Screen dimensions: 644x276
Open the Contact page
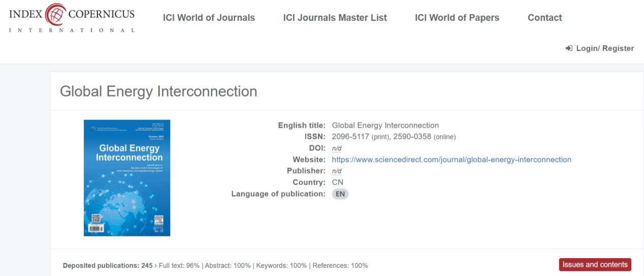click(x=545, y=18)
